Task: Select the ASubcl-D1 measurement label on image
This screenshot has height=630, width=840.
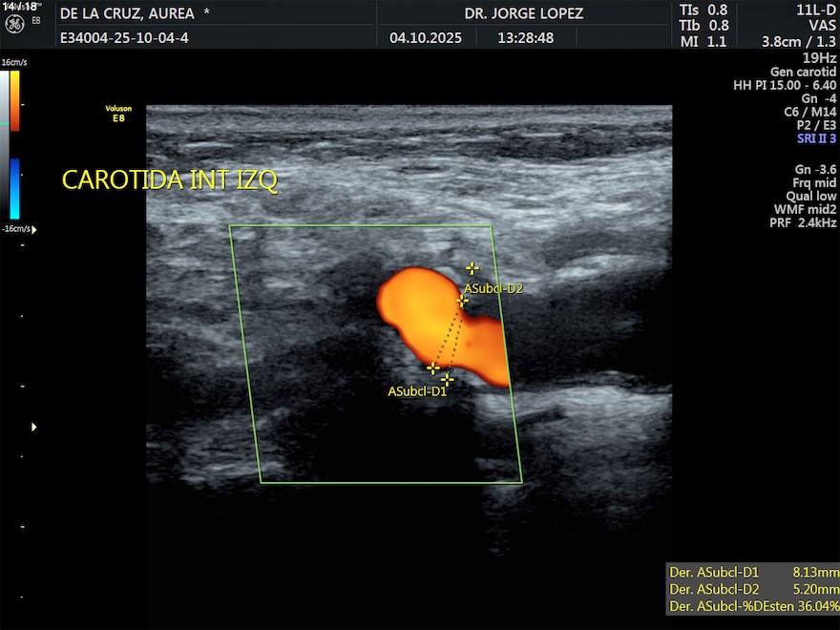Action: point(417,391)
